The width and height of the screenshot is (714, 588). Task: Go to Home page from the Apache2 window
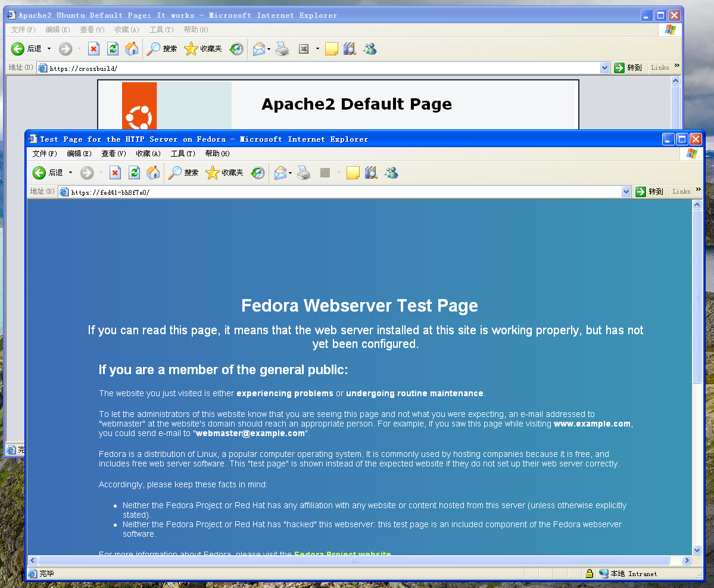click(132, 49)
